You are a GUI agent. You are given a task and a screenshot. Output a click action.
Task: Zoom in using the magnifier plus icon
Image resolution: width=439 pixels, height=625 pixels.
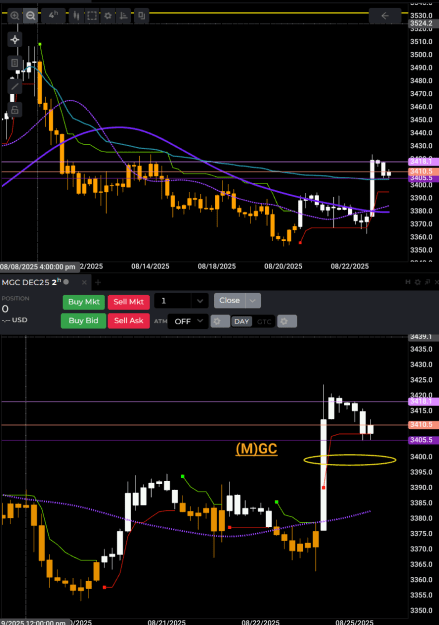14,16
